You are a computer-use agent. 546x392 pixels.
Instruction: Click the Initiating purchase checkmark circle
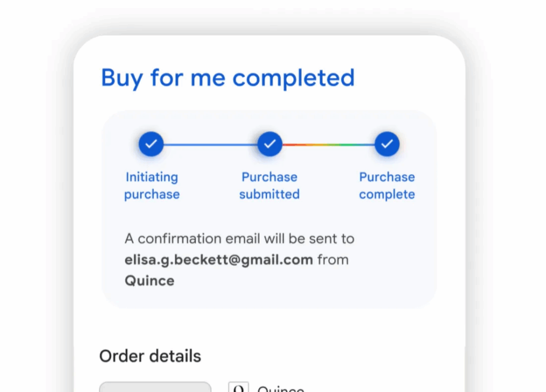click(151, 144)
